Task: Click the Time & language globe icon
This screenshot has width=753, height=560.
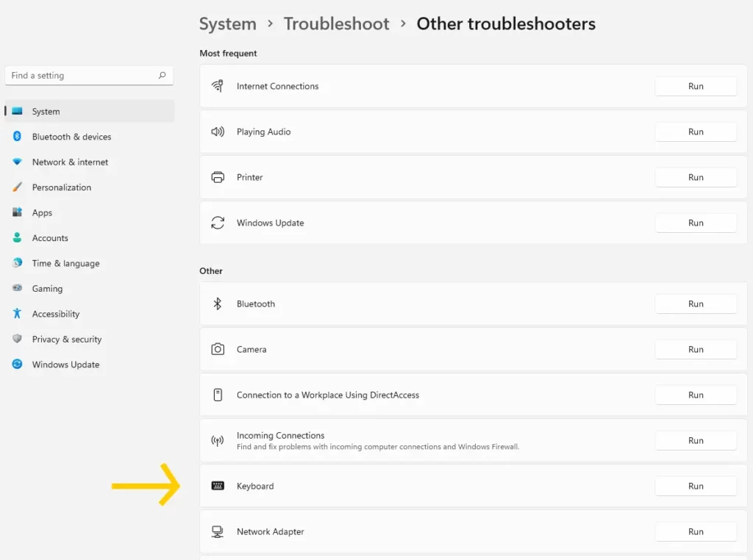Action: point(18,262)
